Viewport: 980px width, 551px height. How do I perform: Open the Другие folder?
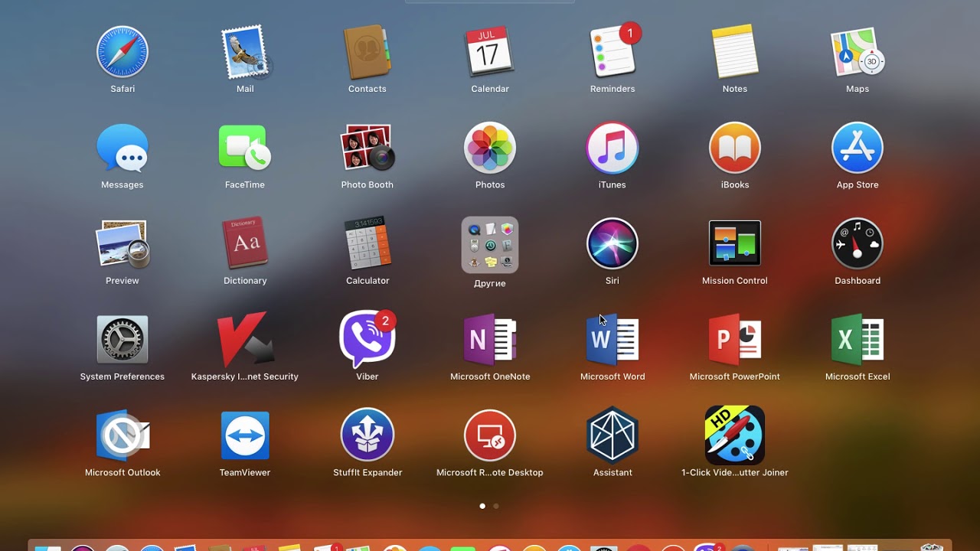[x=490, y=245]
